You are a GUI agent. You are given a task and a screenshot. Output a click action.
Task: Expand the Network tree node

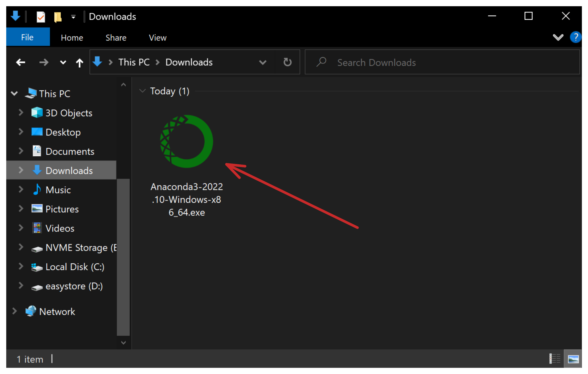click(x=14, y=311)
